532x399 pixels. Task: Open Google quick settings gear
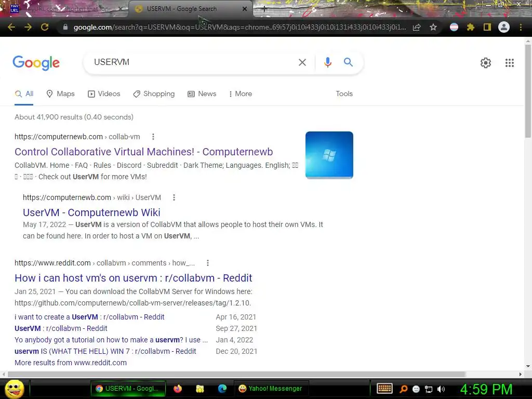pos(486,63)
